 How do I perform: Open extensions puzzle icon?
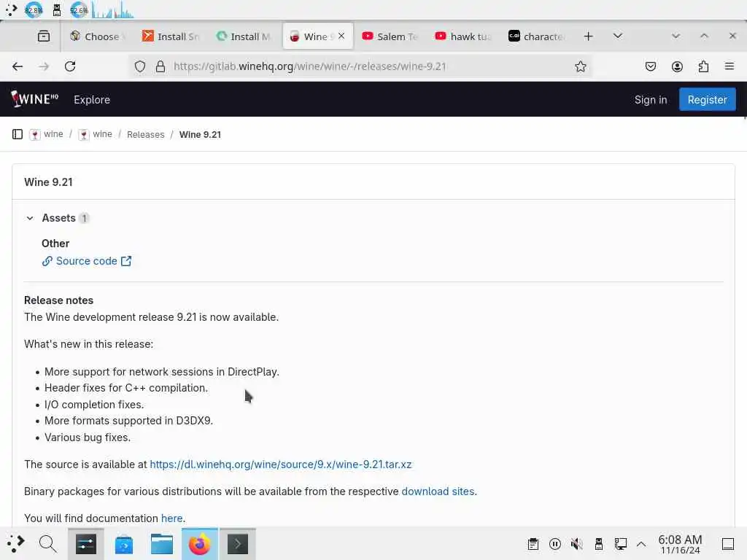click(x=703, y=66)
